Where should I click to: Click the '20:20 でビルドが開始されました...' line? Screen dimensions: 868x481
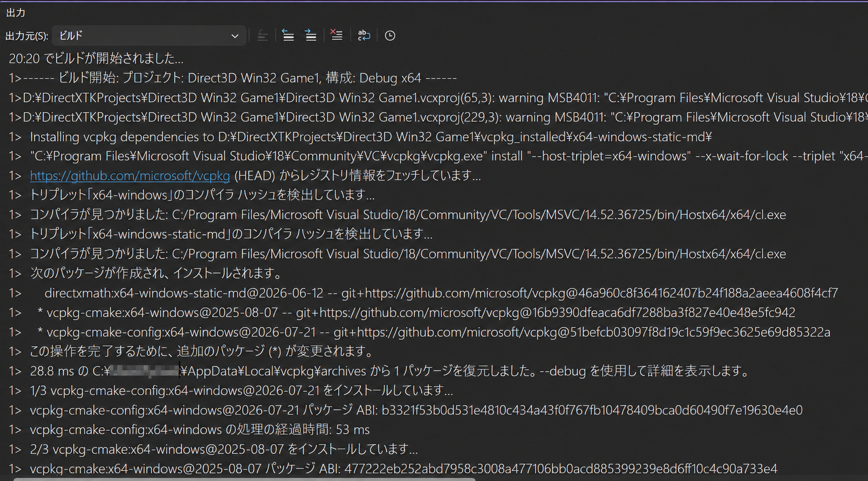point(96,58)
